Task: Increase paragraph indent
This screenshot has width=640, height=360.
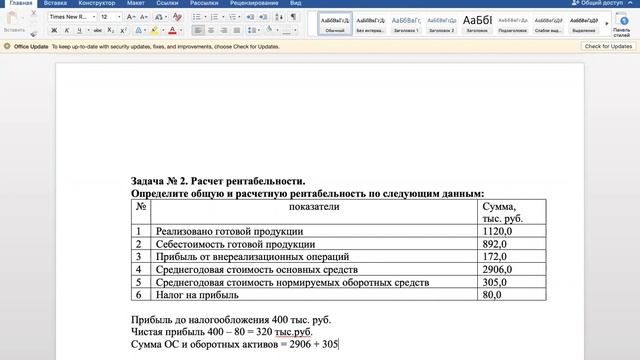Action: pyautogui.click(x=263, y=17)
